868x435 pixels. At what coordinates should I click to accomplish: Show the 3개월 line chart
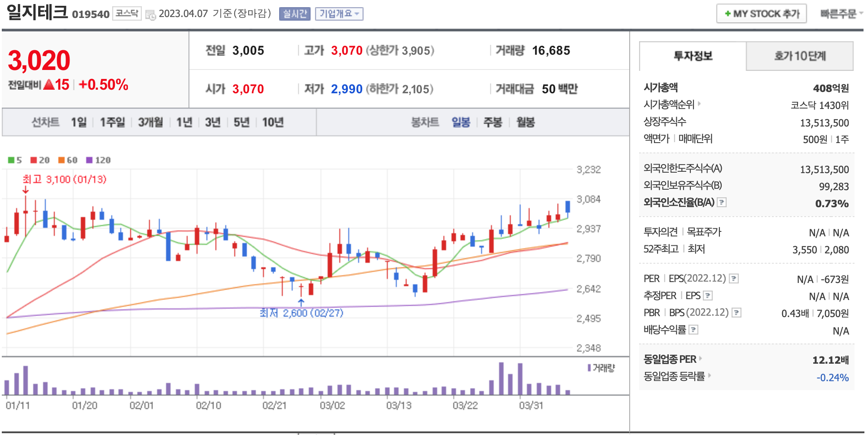pos(150,122)
